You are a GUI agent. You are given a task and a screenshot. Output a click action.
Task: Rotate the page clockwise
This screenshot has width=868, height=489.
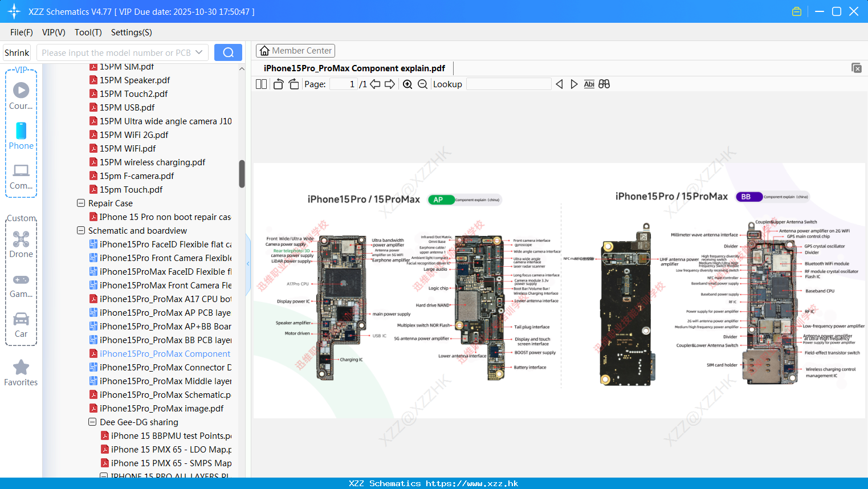pos(294,84)
